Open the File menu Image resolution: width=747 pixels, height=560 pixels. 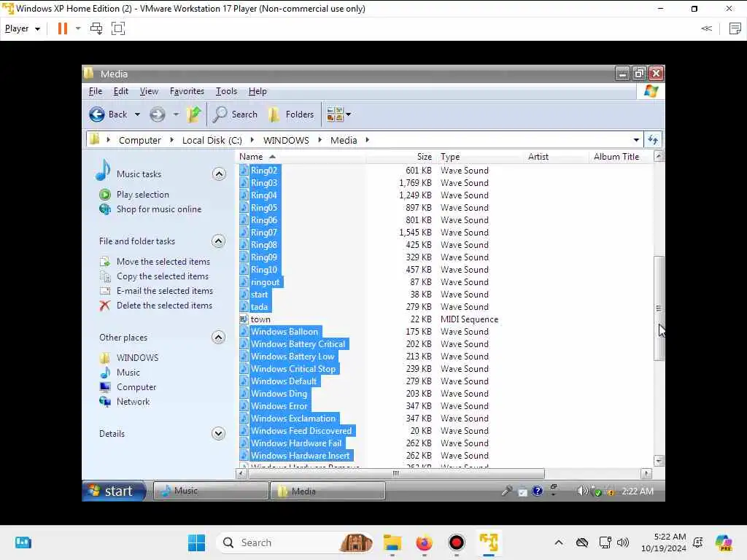click(96, 91)
